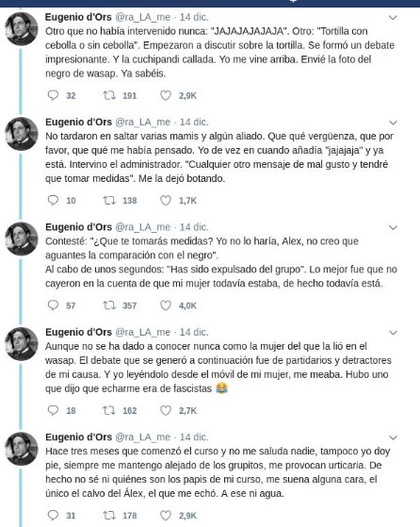This screenshot has width=420, height=527.
Task: Open Eugenio d'Ors profile from first tweet
Action: (78, 17)
